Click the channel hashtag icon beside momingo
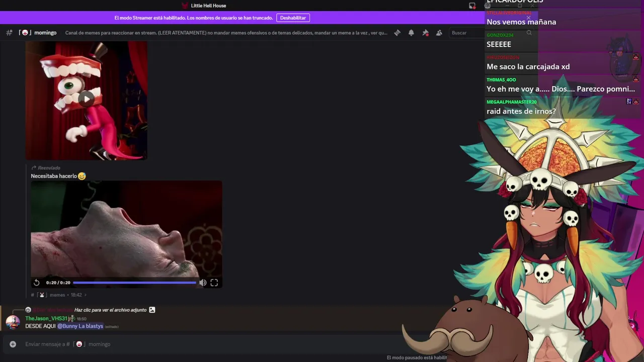 9,33
